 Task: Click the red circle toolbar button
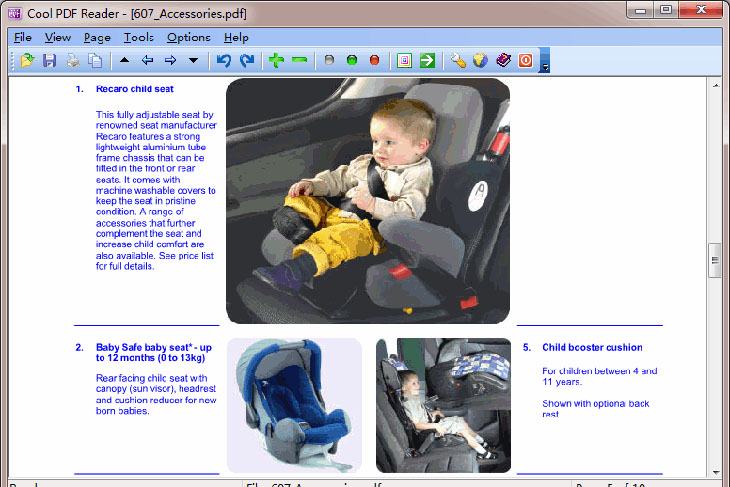click(375, 60)
